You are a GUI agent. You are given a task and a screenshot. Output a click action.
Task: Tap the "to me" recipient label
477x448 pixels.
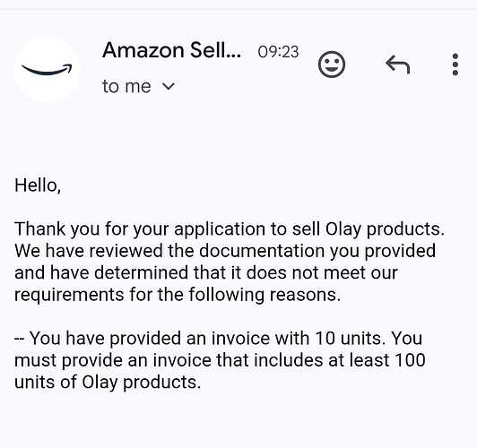[126, 87]
